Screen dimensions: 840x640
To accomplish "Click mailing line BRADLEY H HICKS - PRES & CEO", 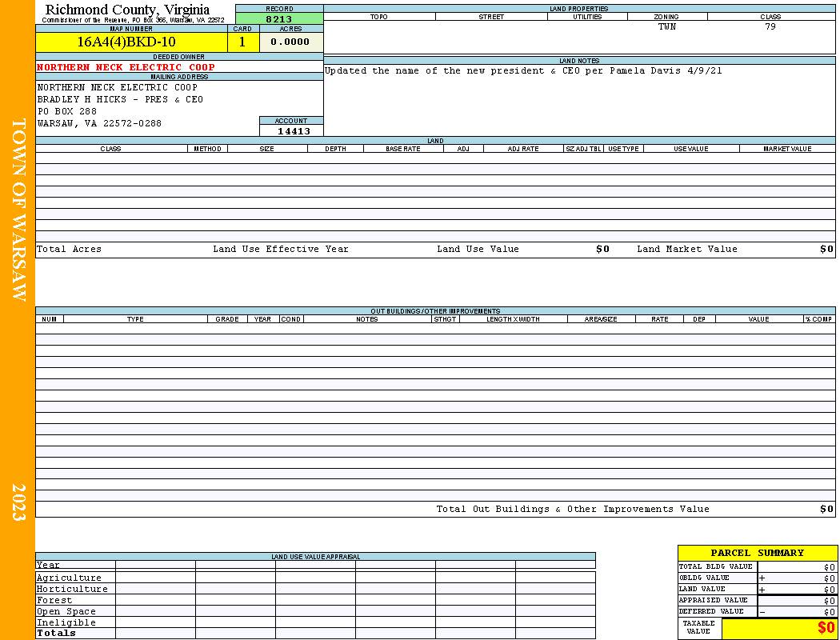I will [x=120, y=99].
